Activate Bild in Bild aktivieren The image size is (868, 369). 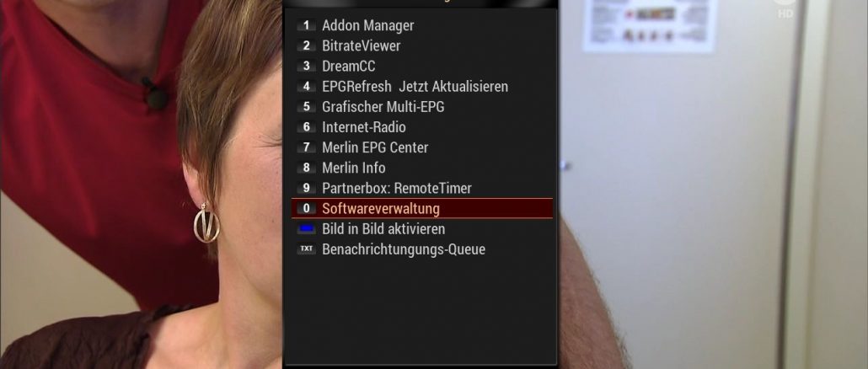pos(422,228)
